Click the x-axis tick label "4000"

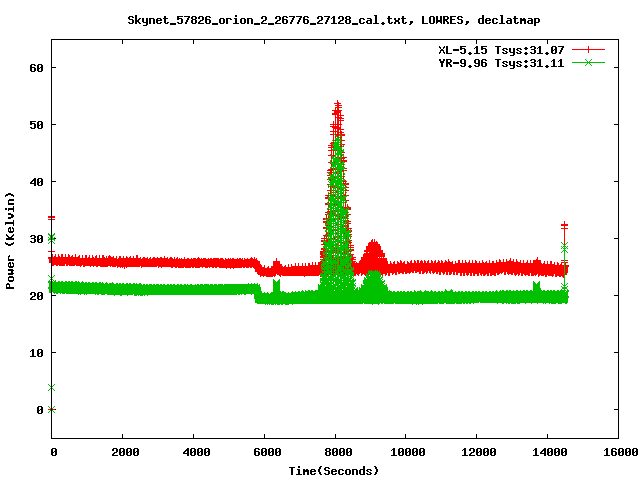[196, 452]
